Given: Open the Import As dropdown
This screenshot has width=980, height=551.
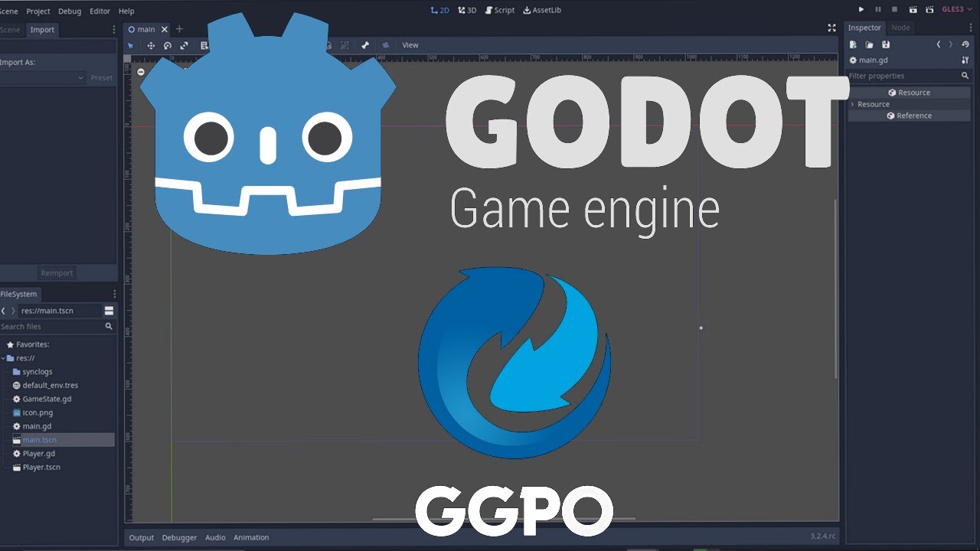Looking at the screenshot, I should (x=42, y=77).
